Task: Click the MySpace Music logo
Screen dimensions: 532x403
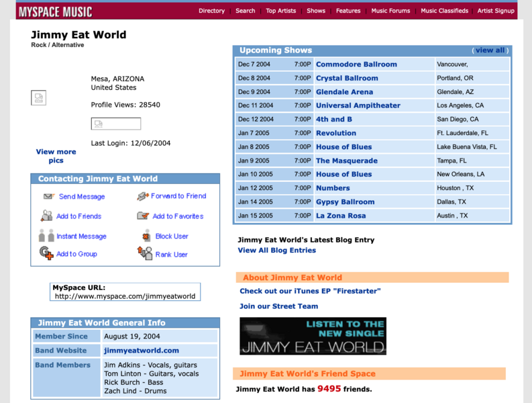Action: pos(55,12)
